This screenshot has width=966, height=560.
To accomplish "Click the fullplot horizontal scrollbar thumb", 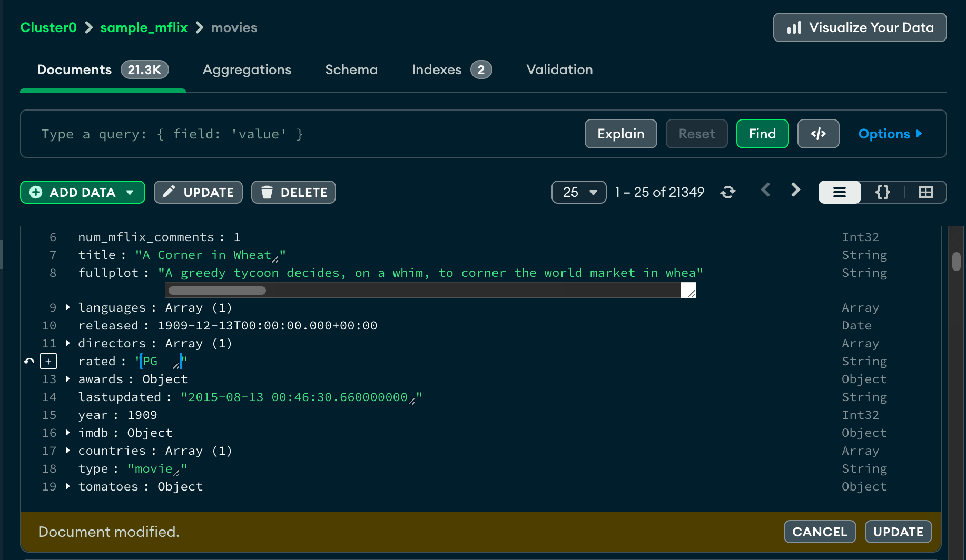I will (217, 291).
